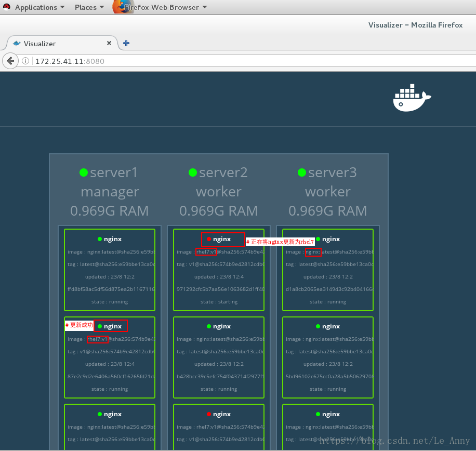The image size is (476, 451).
Task: Click the 0.969G RAM text under server1
Action: click(x=110, y=211)
